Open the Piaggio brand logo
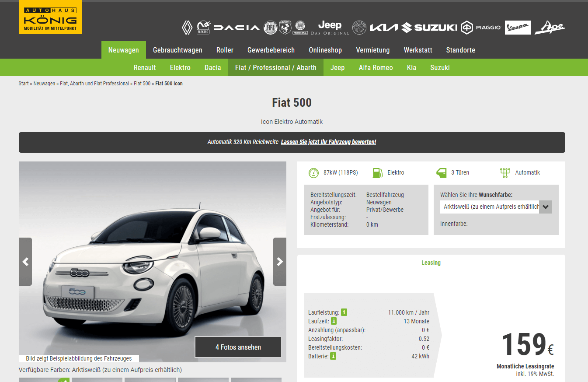Viewport: 588px width, 382px height. coord(481,28)
